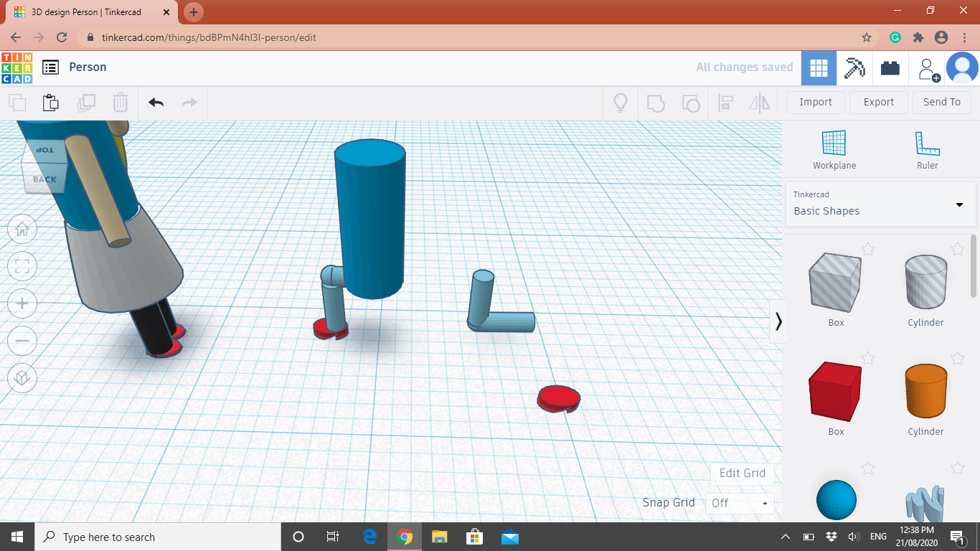
Task: Open the Blocks pickaxe mode
Action: (854, 68)
